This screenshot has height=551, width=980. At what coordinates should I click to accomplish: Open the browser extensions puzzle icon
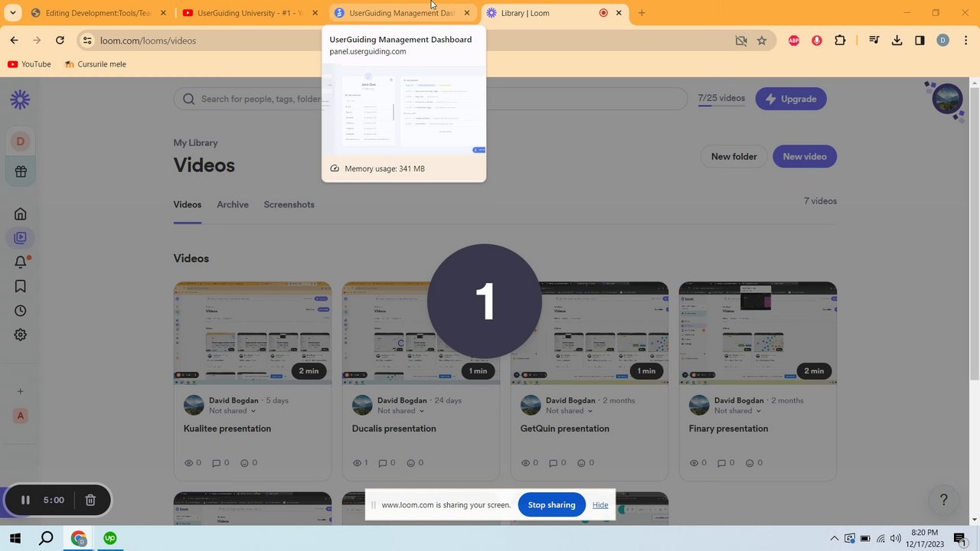click(x=840, y=41)
